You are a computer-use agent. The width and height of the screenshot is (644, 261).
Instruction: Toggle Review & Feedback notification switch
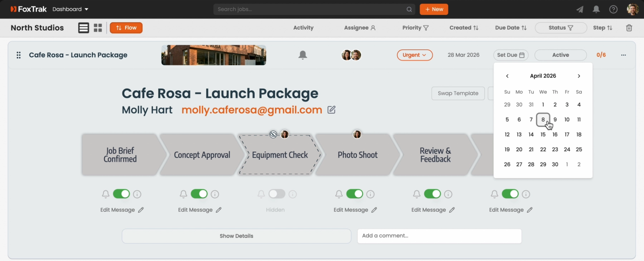tap(433, 194)
